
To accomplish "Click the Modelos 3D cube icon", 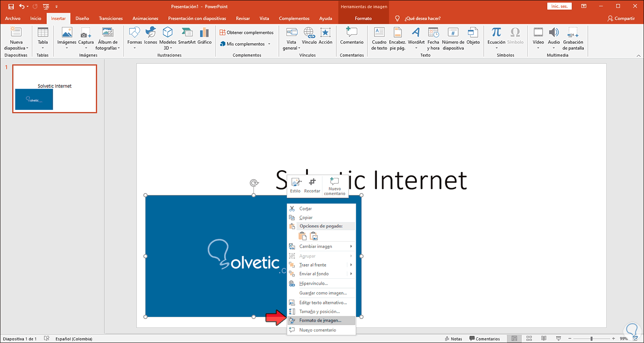I will [167, 32].
